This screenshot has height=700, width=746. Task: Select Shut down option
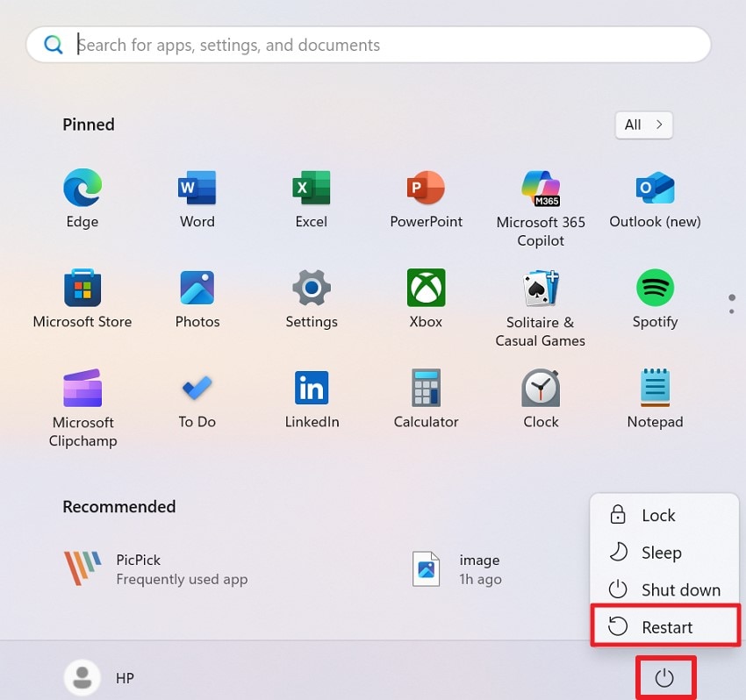(x=664, y=589)
